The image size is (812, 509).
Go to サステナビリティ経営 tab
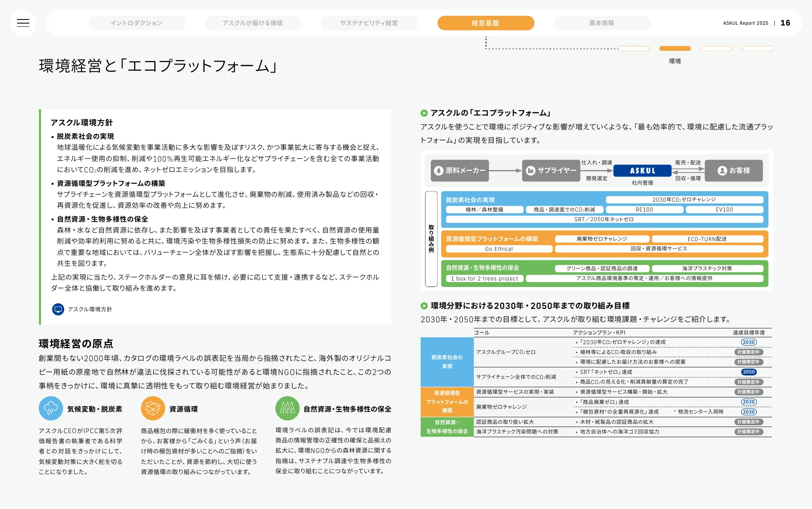pos(369,23)
